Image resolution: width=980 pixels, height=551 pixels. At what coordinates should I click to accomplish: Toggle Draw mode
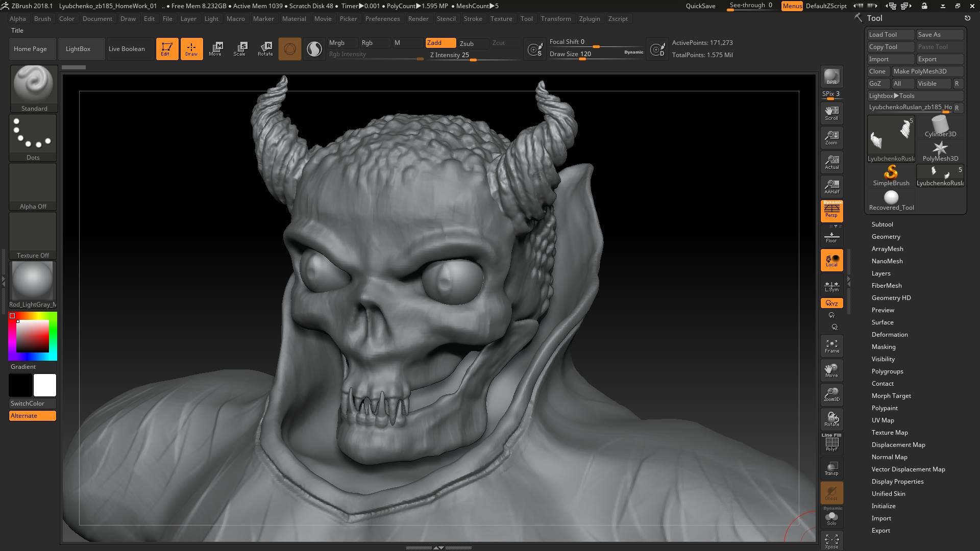tap(191, 49)
